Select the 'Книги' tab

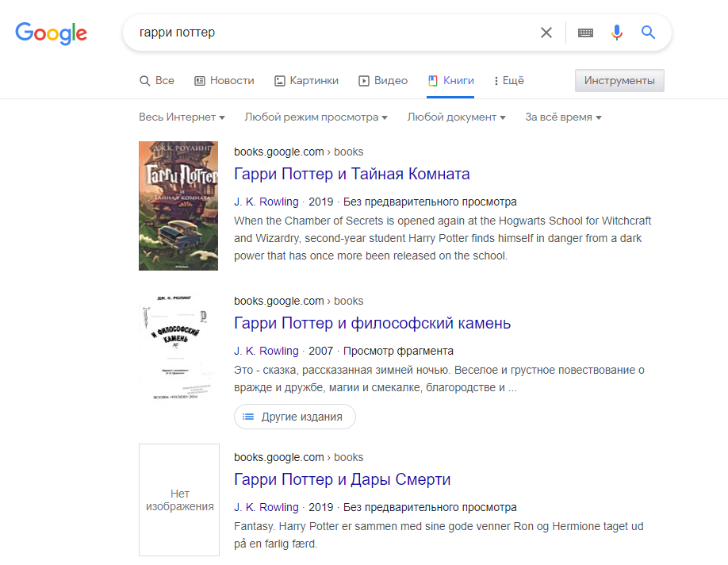[450, 81]
